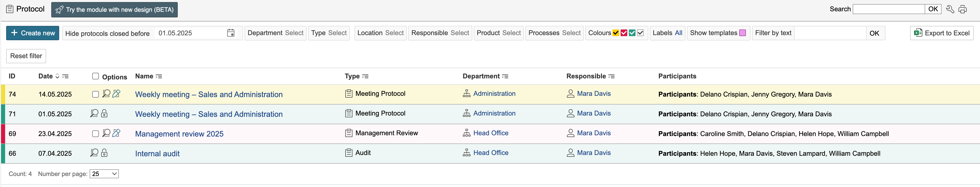Open Name column filter icon
The height and width of the screenshot is (187, 980).
coord(159,76)
